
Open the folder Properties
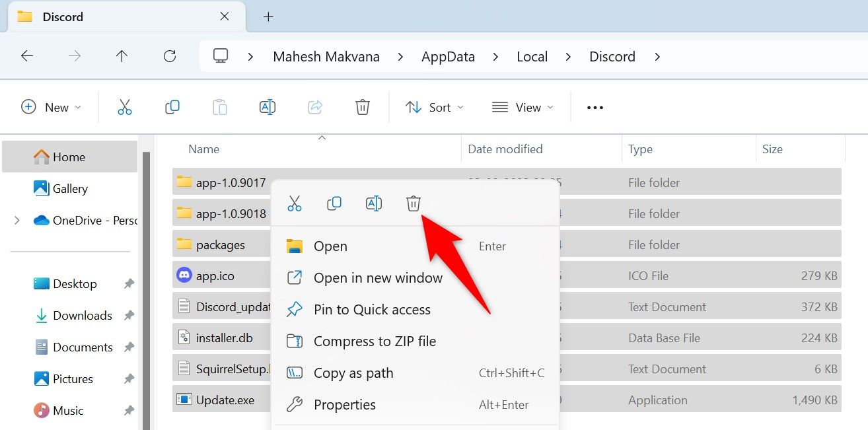click(345, 404)
